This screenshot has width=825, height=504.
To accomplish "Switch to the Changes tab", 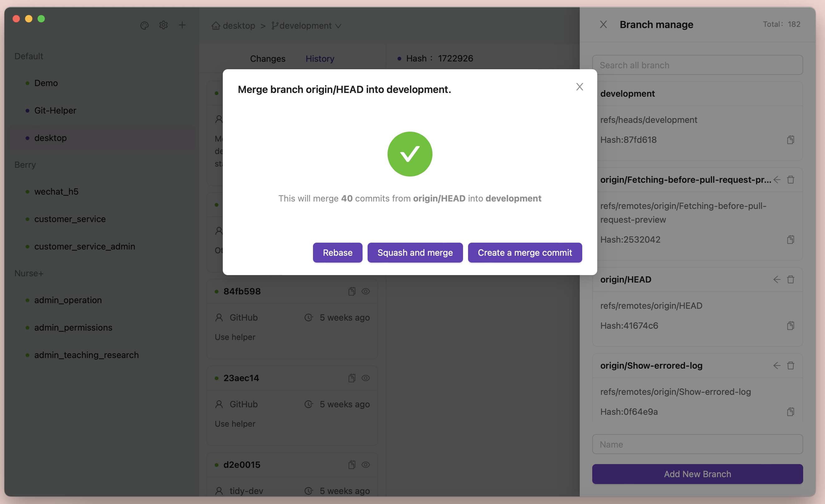I will [267, 59].
